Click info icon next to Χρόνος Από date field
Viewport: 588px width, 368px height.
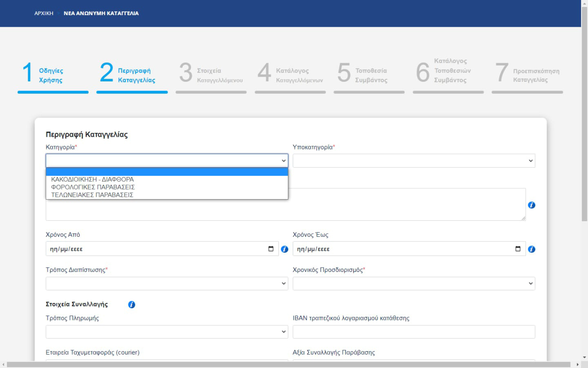point(284,249)
